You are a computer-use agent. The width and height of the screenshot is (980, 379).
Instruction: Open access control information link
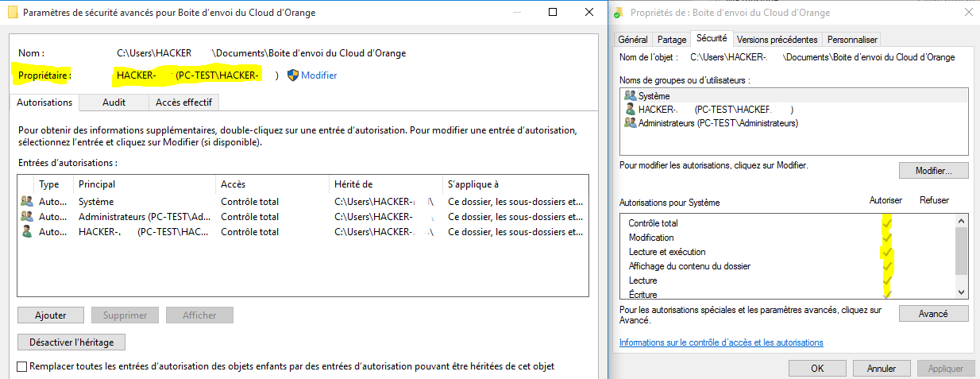721,342
